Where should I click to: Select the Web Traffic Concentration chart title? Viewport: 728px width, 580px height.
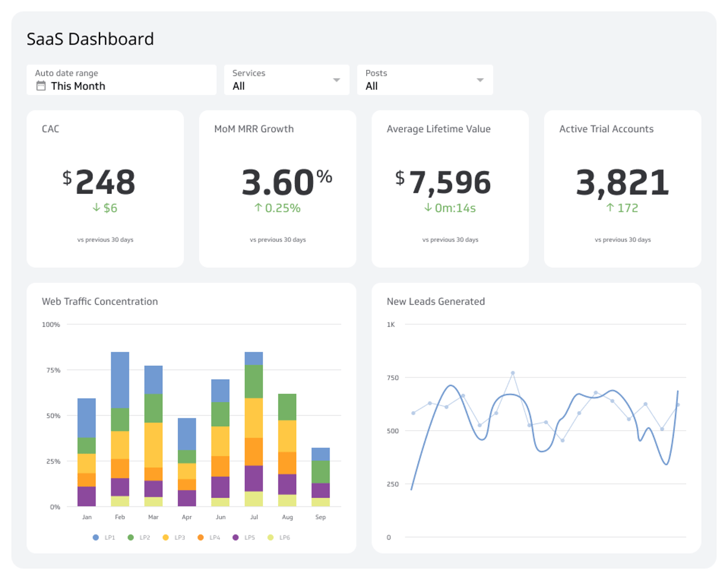coord(100,301)
